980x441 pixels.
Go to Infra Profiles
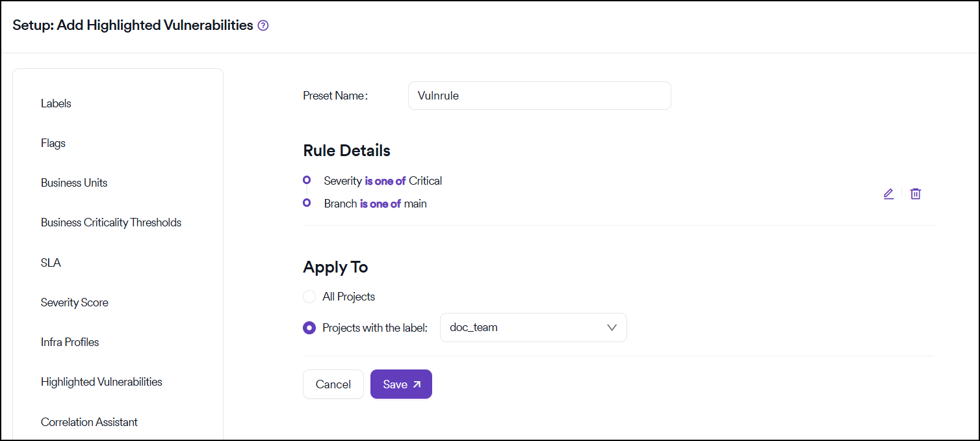(70, 342)
